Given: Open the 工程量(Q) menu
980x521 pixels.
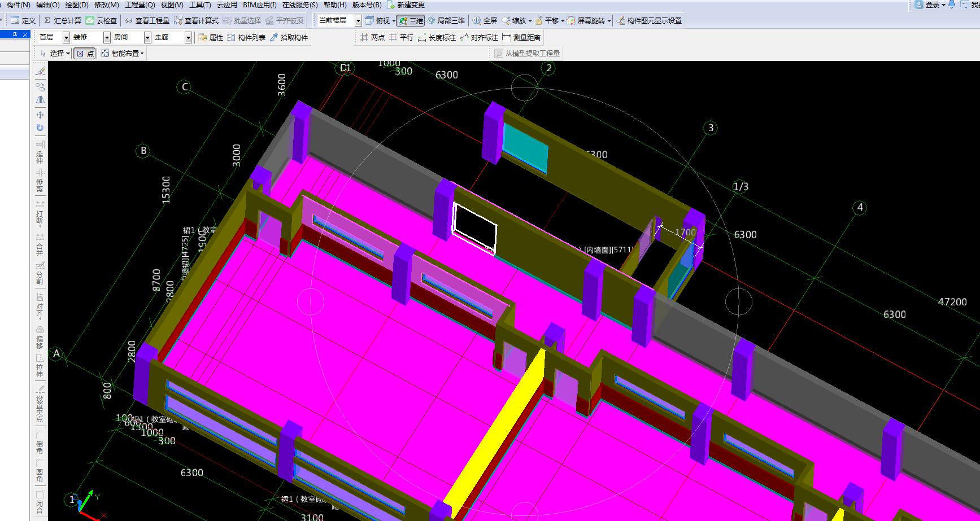Looking at the screenshot, I should [140, 5].
